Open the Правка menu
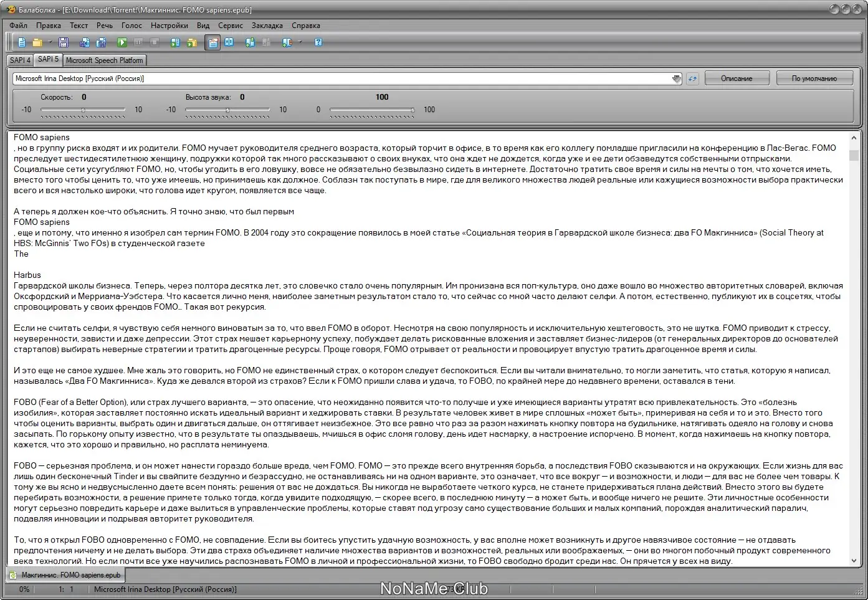 coord(48,26)
